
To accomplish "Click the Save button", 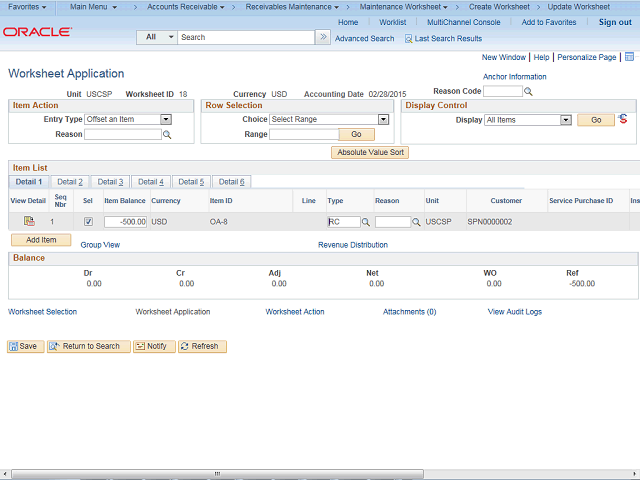I will [25, 346].
